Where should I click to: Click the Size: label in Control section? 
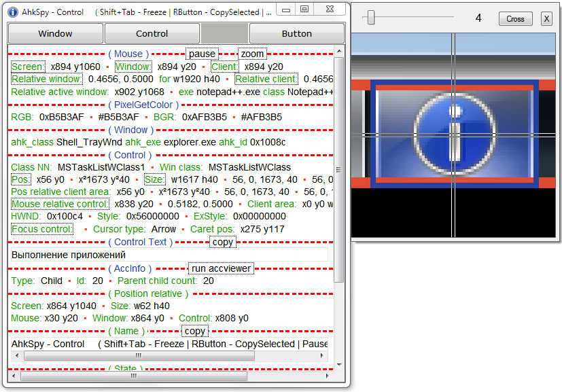(x=154, y=179)
